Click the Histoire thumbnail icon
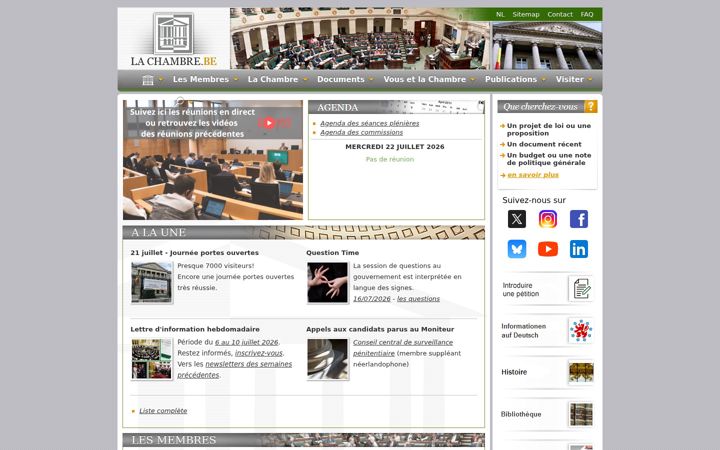 (581, 372)
